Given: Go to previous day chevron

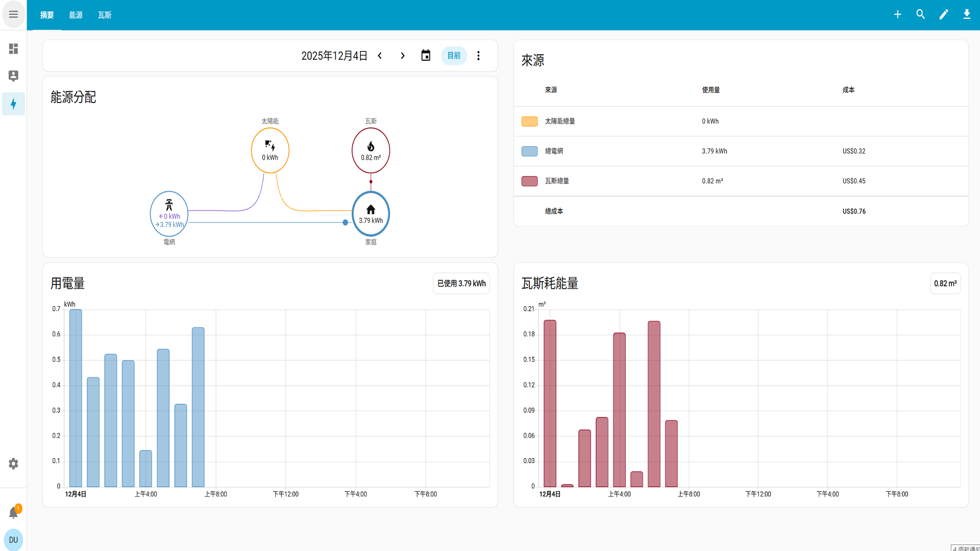Looking at the screenshot, I should (380, 56).
